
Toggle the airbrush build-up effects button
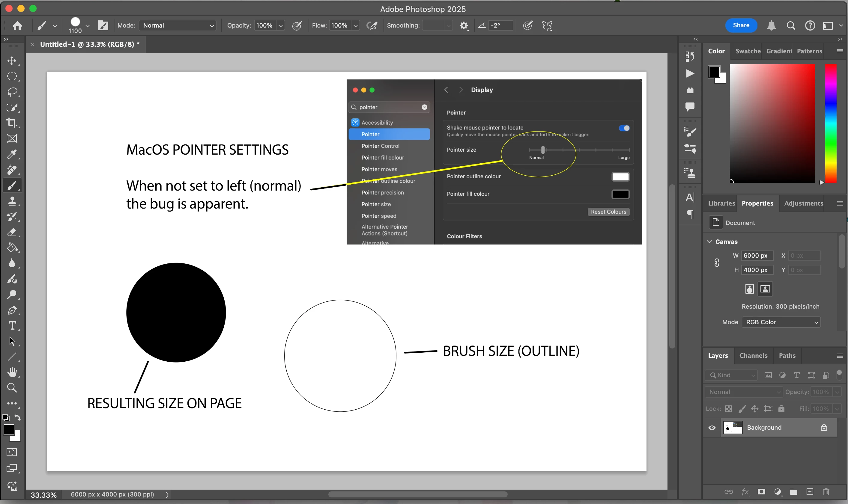pos(372,25)
